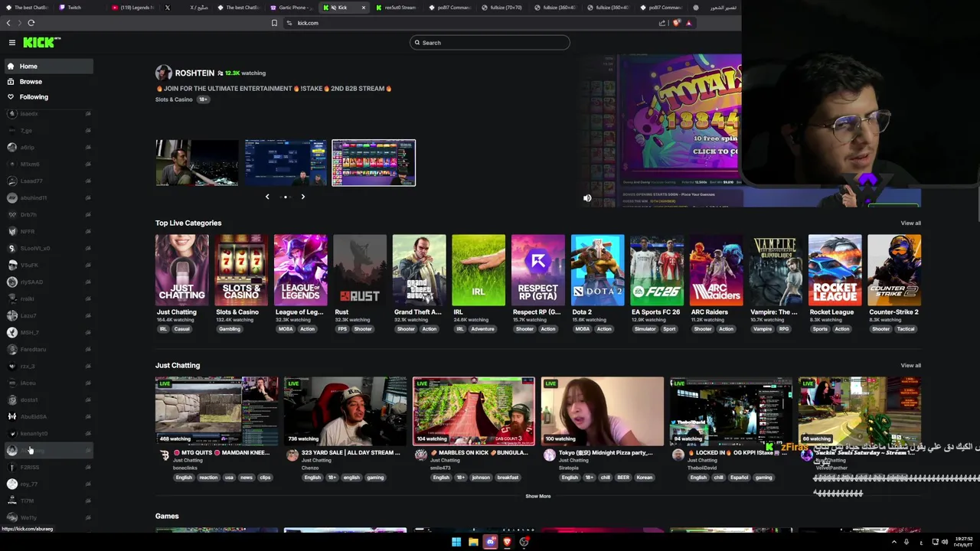
Task: Show previous featured streams with left chevron
Action: coord(267,197)
